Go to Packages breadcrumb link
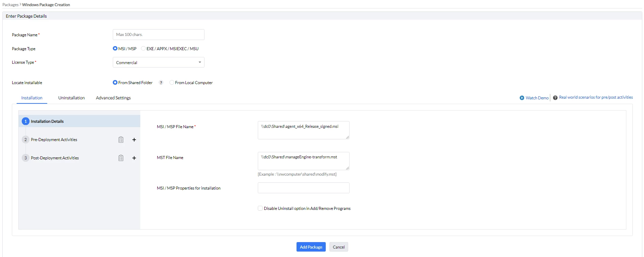Viewport: 644px width, 257px height. coord(11,5)
